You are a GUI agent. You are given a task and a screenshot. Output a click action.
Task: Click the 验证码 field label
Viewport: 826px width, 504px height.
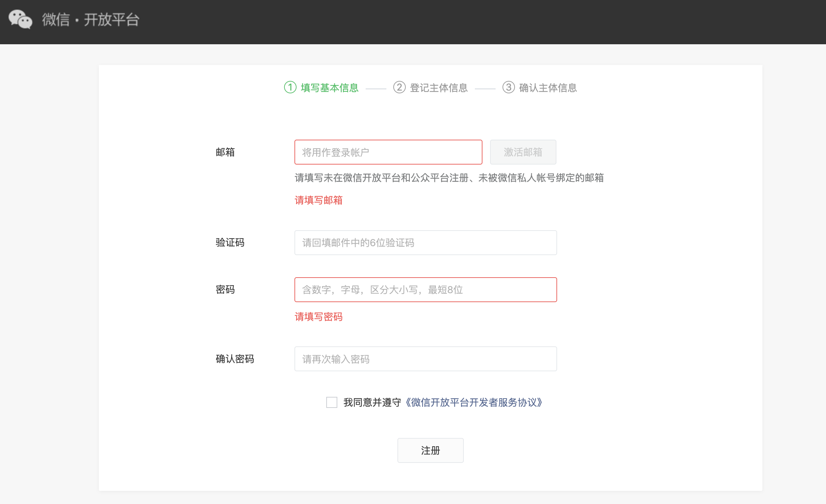[230, 243]
